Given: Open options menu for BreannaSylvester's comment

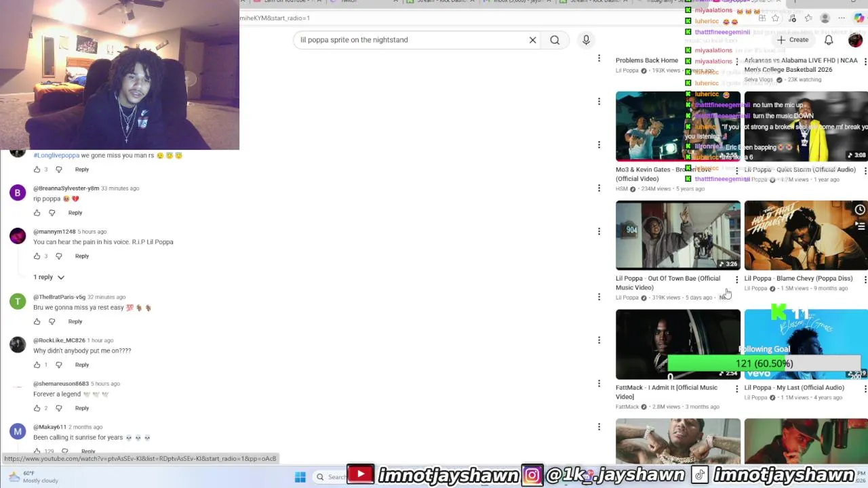Looking at the screenshot, I should click(x=599, y=188).
